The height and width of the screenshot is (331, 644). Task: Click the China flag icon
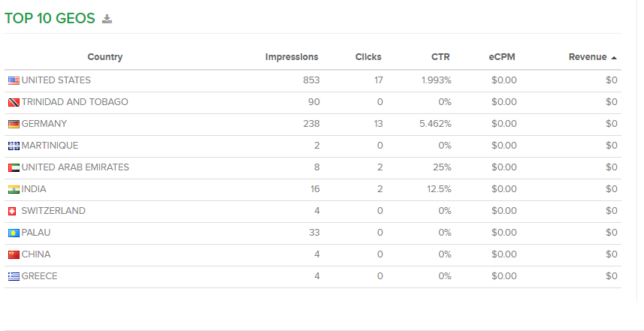point(14,254)
